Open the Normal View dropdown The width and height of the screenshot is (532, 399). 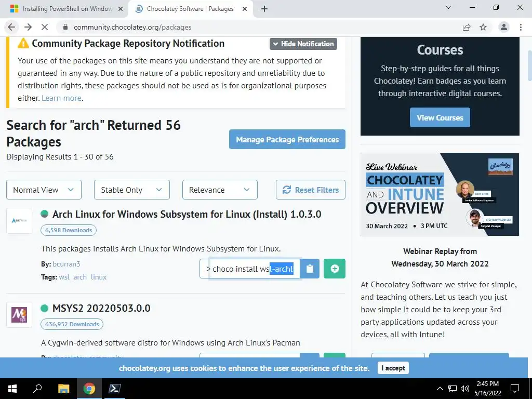pos(44,190)
